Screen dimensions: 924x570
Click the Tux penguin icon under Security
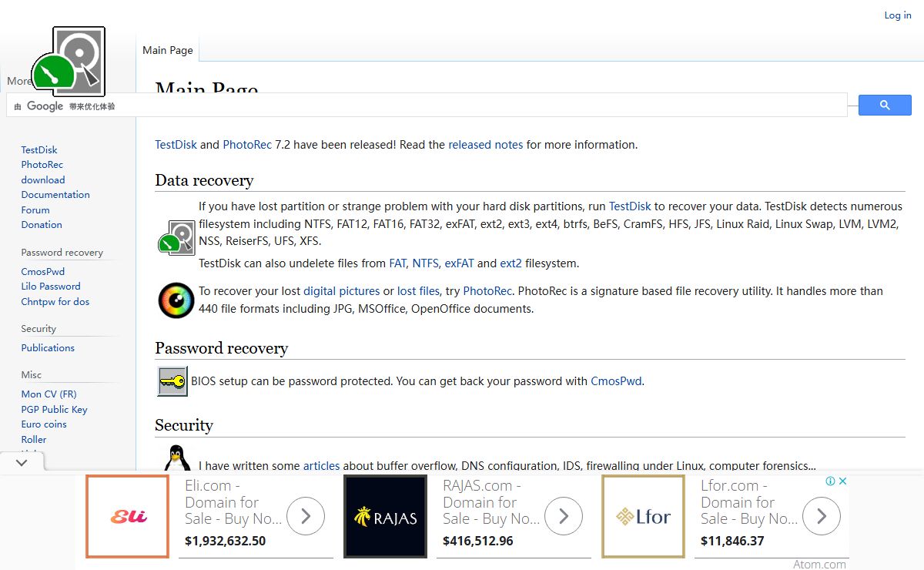tap(177, 458)
